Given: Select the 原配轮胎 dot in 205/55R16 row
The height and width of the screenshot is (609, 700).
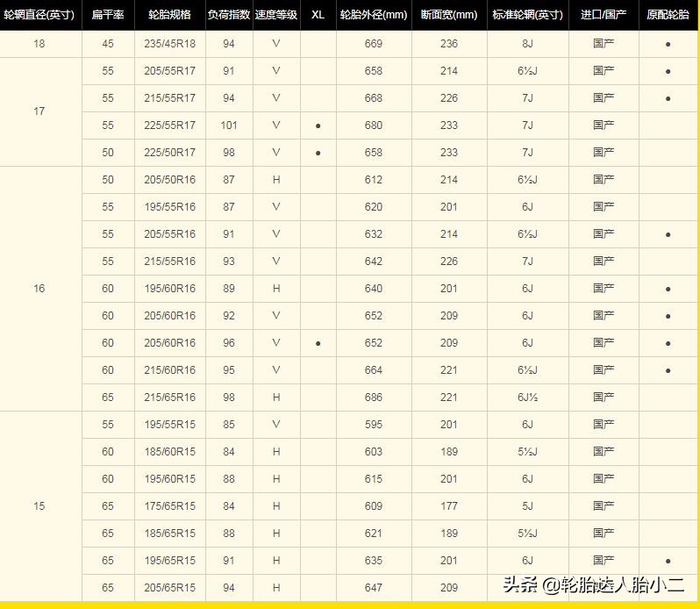Looking at the screenshot, I should 668,235.
